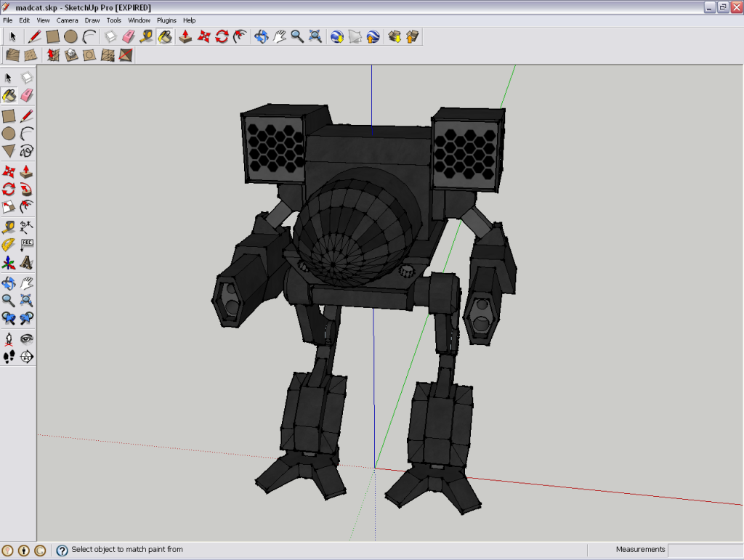The width and height of the screenshot is (744, 560).
Task: Choose the Protractor tool in left palette
Action: (9, 245)
